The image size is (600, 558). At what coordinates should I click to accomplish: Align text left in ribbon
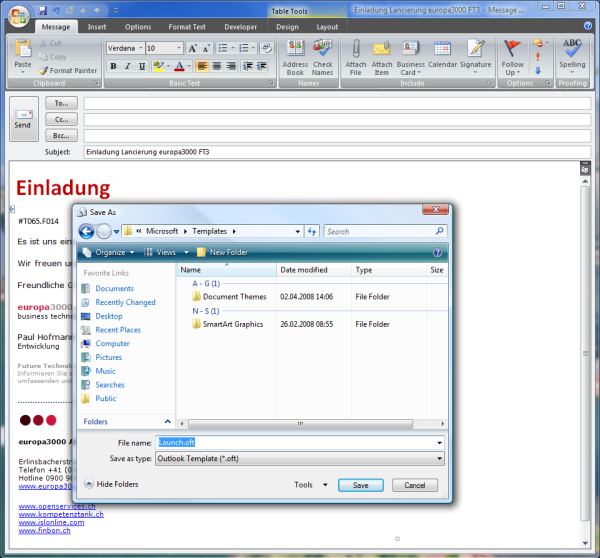[202, 66]
